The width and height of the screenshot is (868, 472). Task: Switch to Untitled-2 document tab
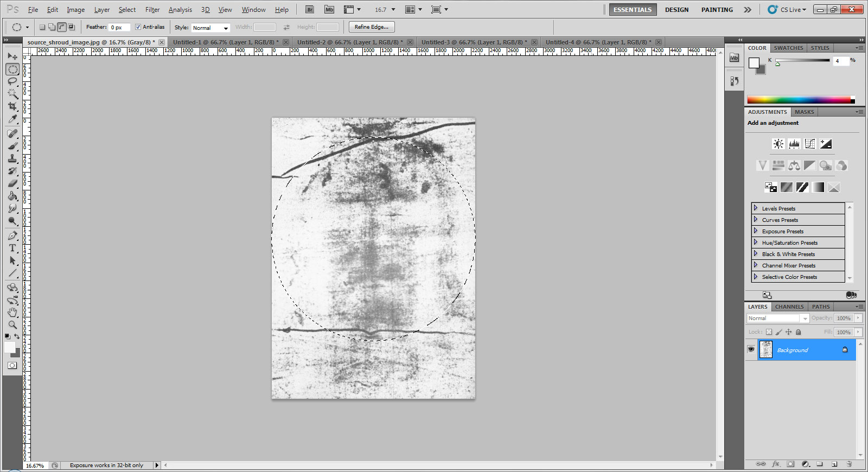(x=349, y=42)
